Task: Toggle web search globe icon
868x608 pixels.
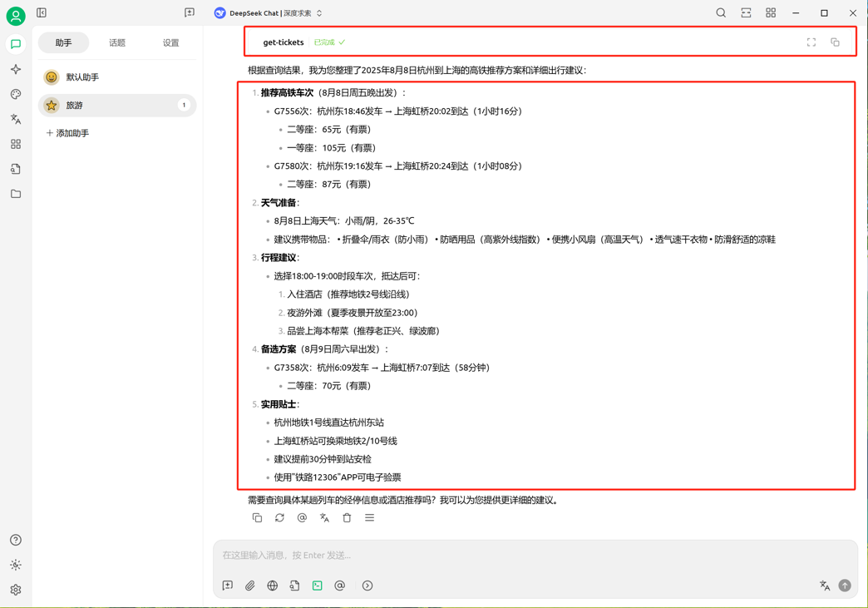Action: coord(273,586)
